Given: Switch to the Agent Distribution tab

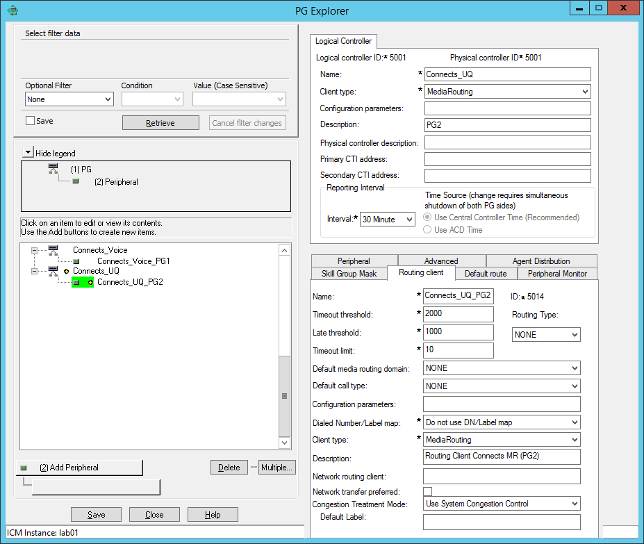Looking at the screenshot, I should [541, 261].
